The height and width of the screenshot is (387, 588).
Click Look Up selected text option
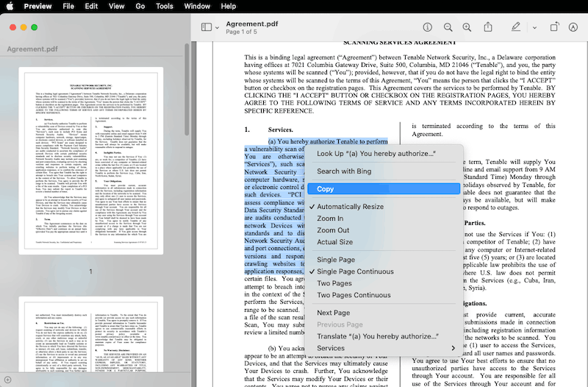[376, 154]
